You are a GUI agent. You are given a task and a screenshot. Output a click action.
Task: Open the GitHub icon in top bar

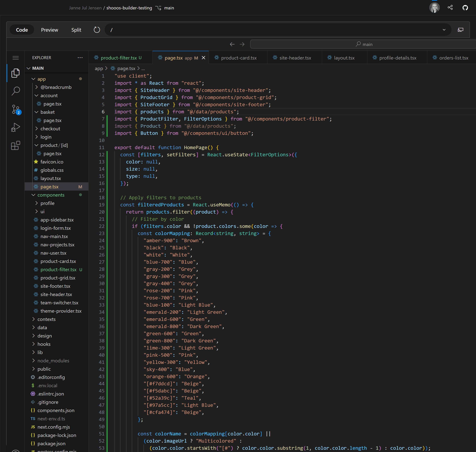coord(465,8)
